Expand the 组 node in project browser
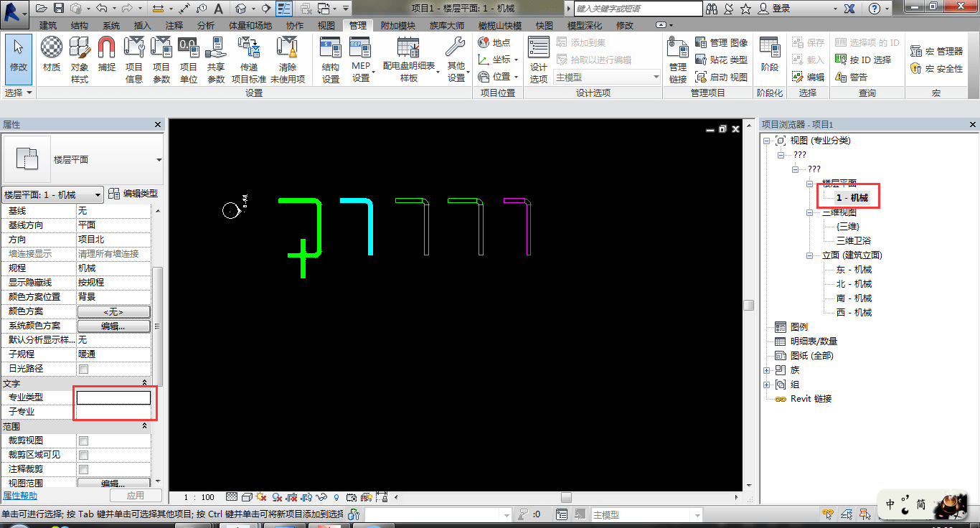The image size is (980, 528). click(767, 385)
